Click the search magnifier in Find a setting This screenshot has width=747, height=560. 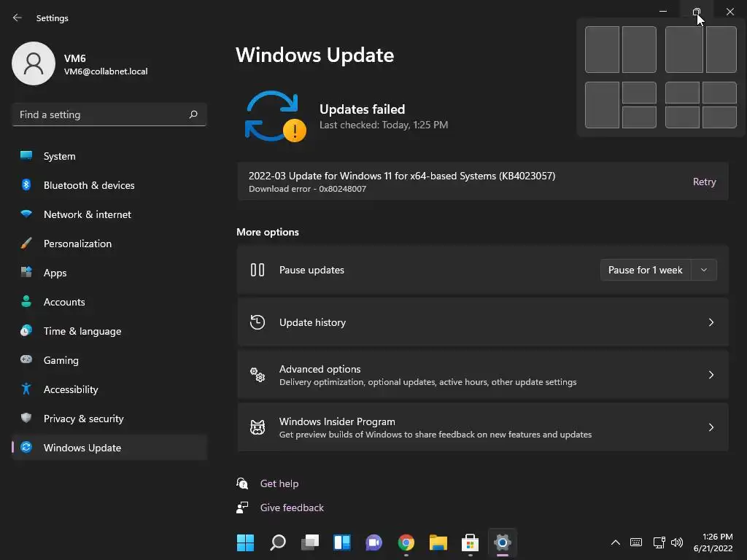point(193,114)
